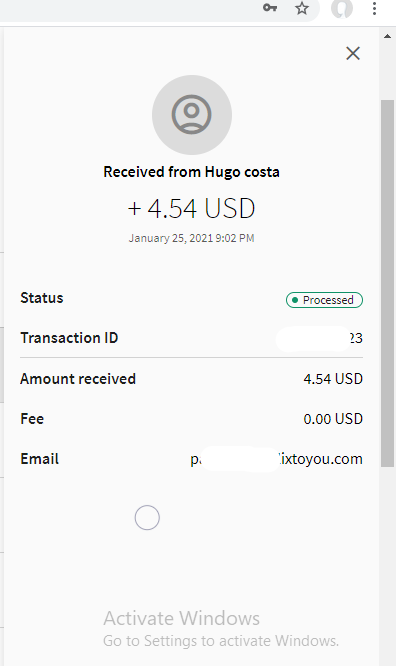Click the green Processed status badge
This screenshot has height=666, width=396.
point(324,300)
